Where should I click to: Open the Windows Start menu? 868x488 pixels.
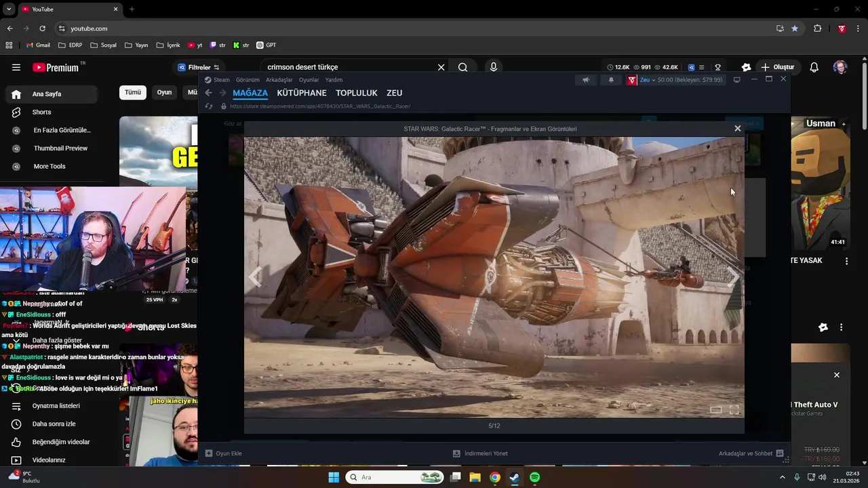(x=334, y=477)
